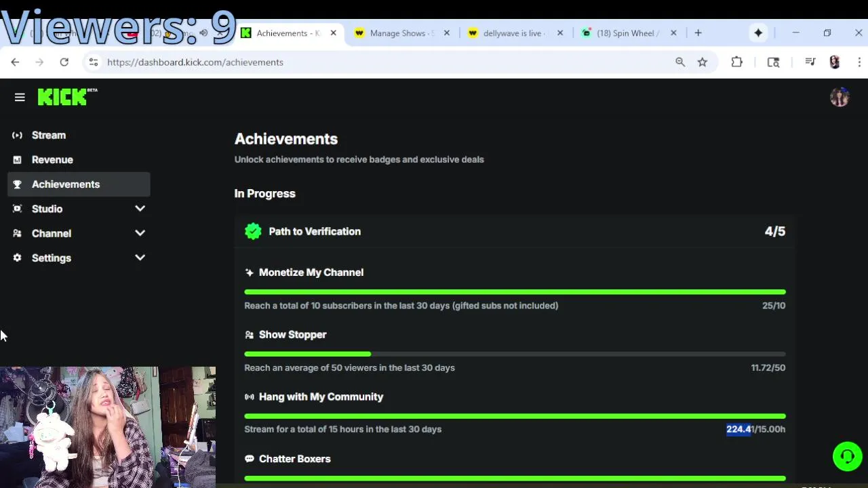Image resolution: width=868 pixels, height=488 pixels.
Task: Close the Achievements tab
Action: tap(333, 33)
